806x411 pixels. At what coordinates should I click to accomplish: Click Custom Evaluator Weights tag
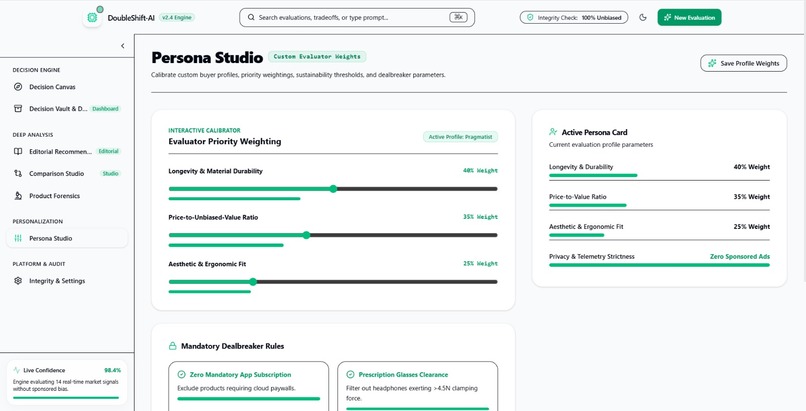[x=317, y=57]
